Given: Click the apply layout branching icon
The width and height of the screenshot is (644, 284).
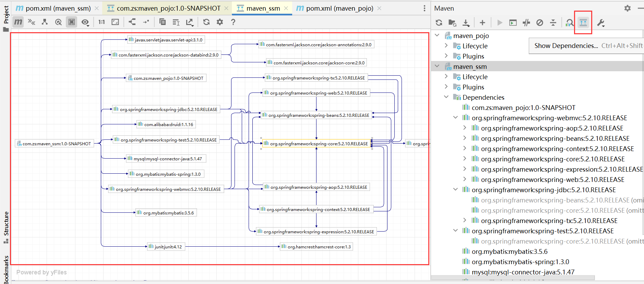Looking at the screenshot, I should coord(132,22).
